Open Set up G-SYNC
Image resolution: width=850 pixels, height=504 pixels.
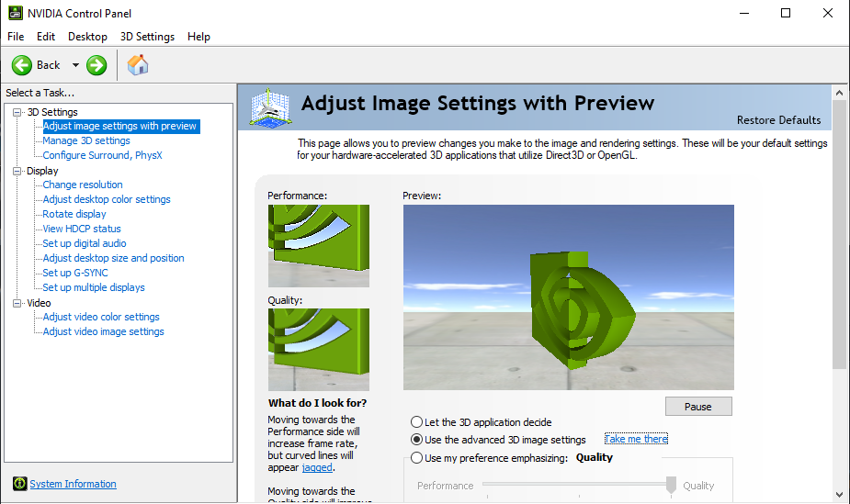click(74, 273)
